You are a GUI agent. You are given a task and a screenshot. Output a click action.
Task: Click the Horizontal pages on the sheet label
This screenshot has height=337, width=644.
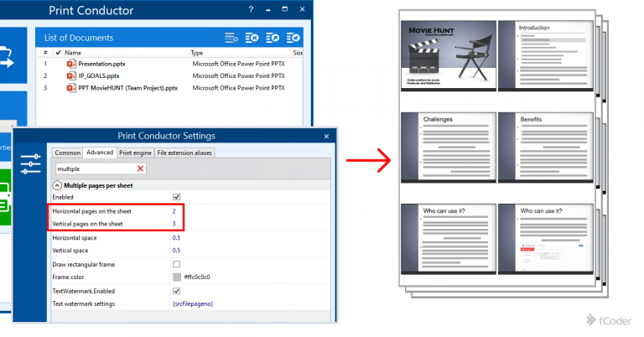coord(92,211)
